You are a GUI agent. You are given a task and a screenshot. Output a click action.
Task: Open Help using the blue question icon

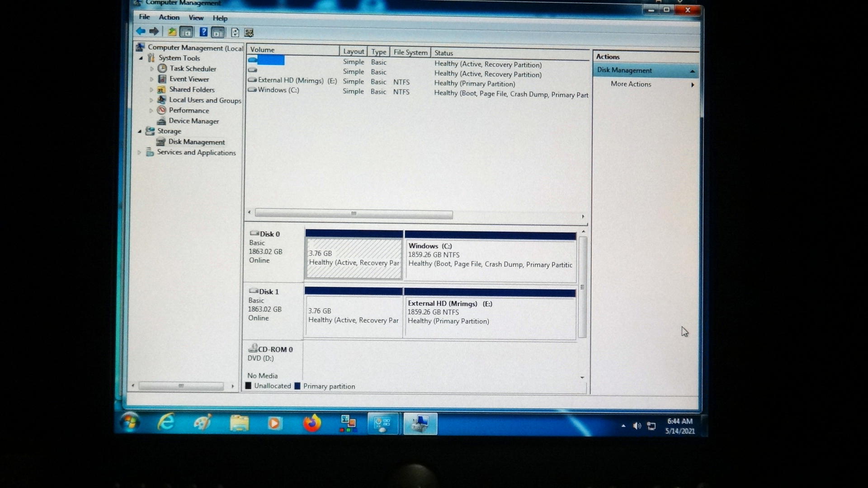click(x=203, y=32)
